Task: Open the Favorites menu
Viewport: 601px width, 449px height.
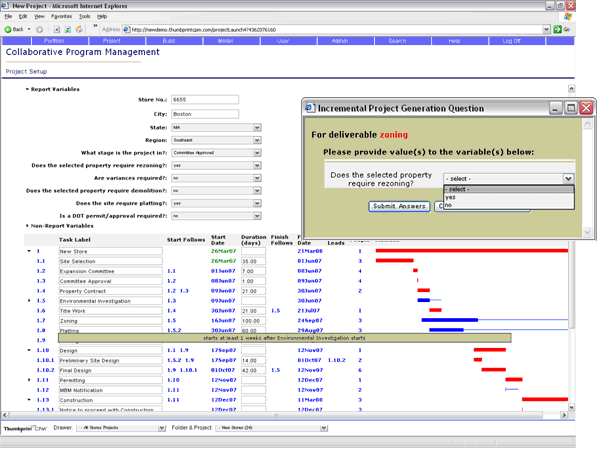Action: pos(61,17)
